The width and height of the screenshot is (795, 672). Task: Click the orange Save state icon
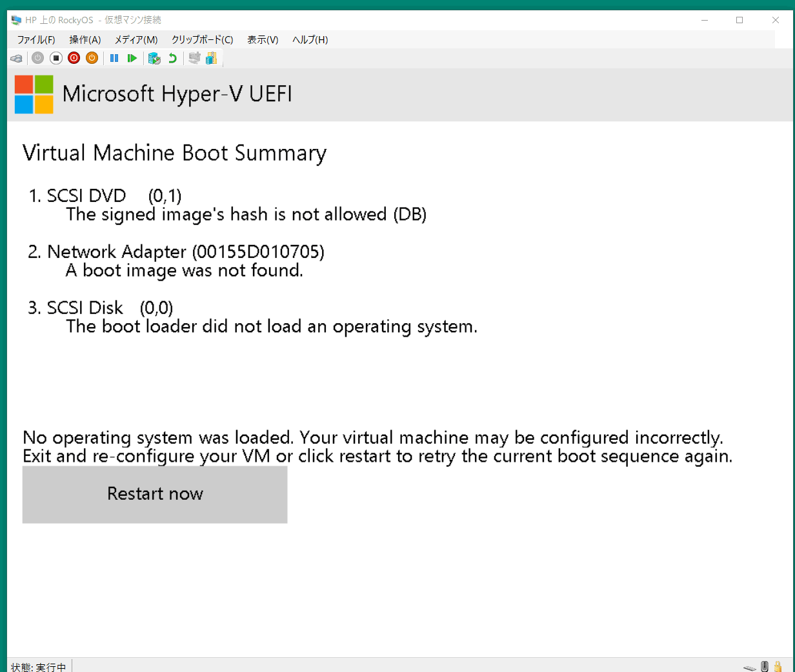(92, 58)
